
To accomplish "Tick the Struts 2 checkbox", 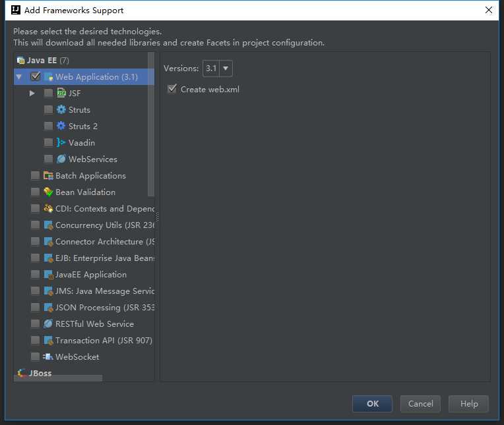I will (48, 126).
